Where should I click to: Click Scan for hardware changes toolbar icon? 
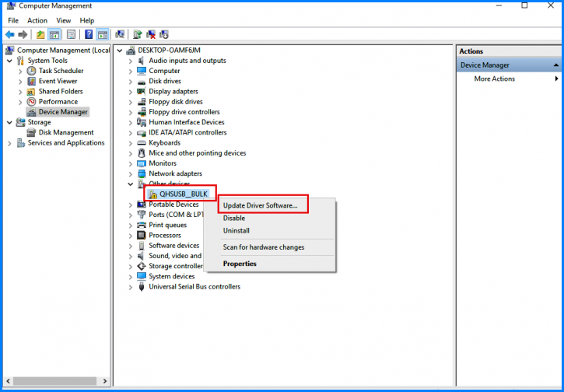[120, 34]
